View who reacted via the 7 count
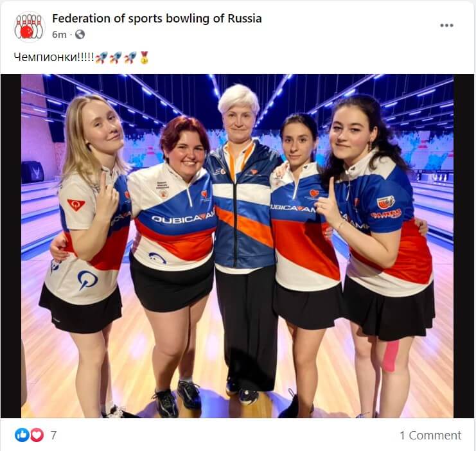Screen dimensions: 476x451 click(x=53, y=435)
